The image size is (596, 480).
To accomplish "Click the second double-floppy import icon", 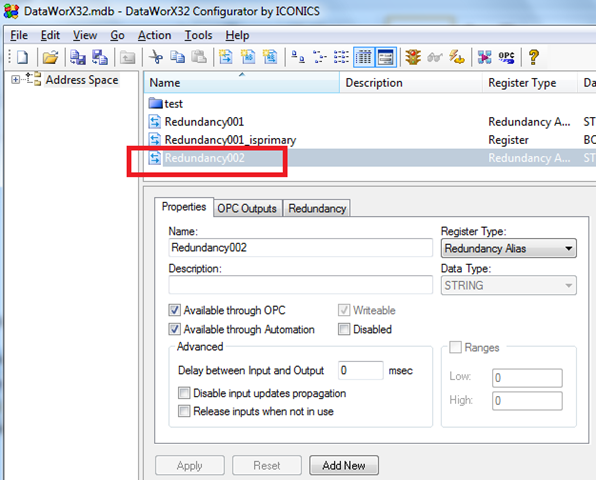I will [100, 57].
